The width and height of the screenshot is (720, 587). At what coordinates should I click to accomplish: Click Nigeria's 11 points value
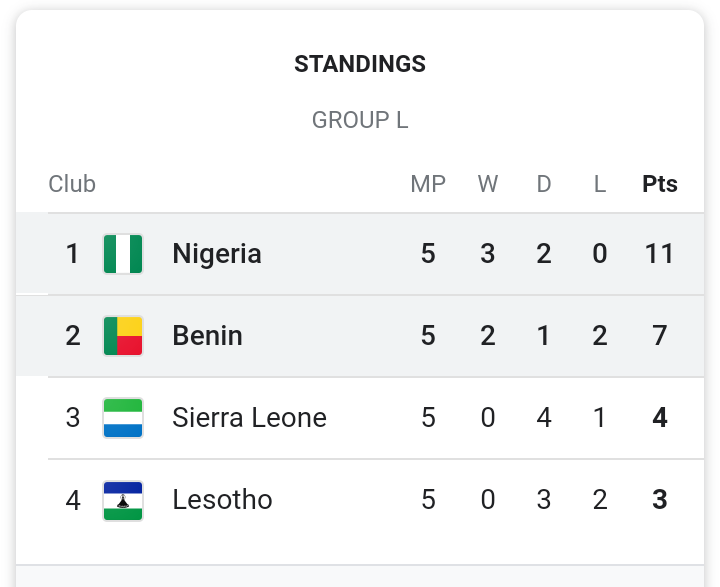pos(659,254)
